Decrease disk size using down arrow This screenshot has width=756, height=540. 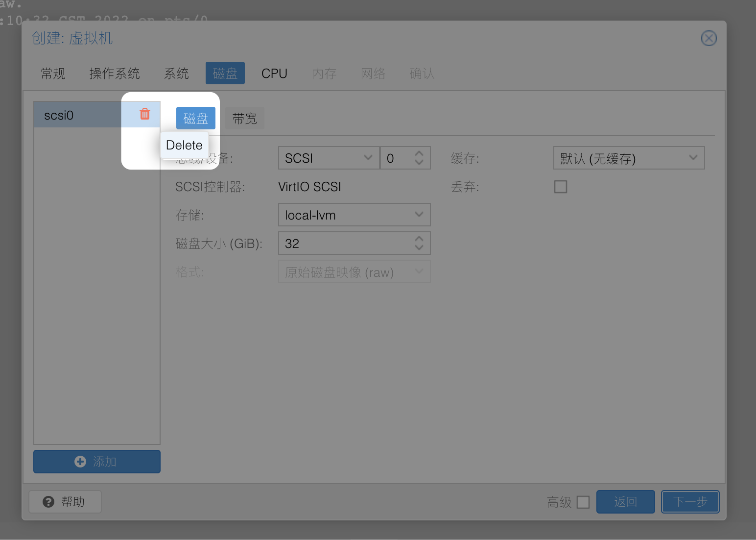pyautogui.click(x=419, y=247)
